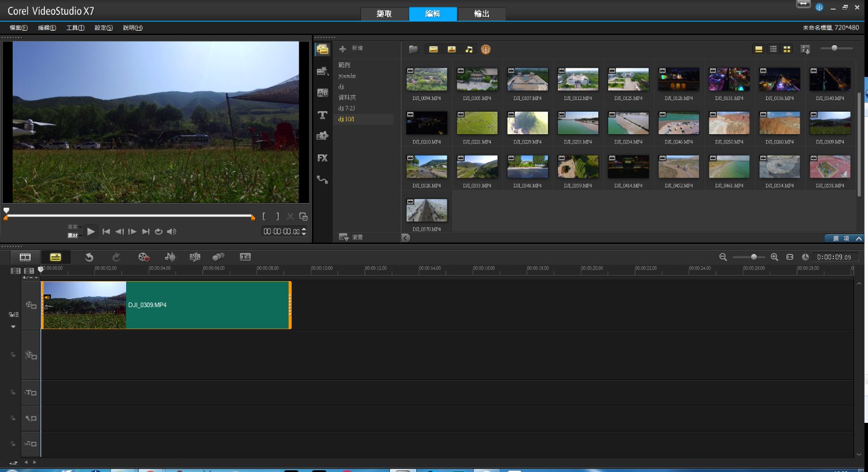
Task: Open the Sound Mixer waveform icon
Action: [170, 257]
